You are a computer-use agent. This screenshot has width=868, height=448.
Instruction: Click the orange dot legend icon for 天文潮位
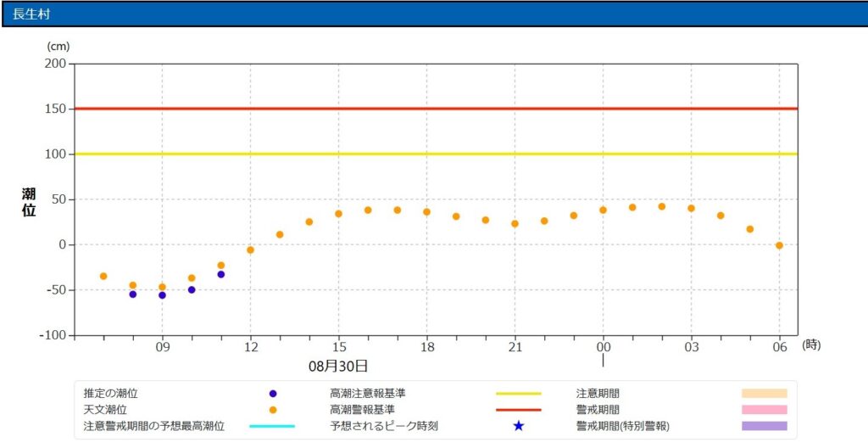(272, 410)
